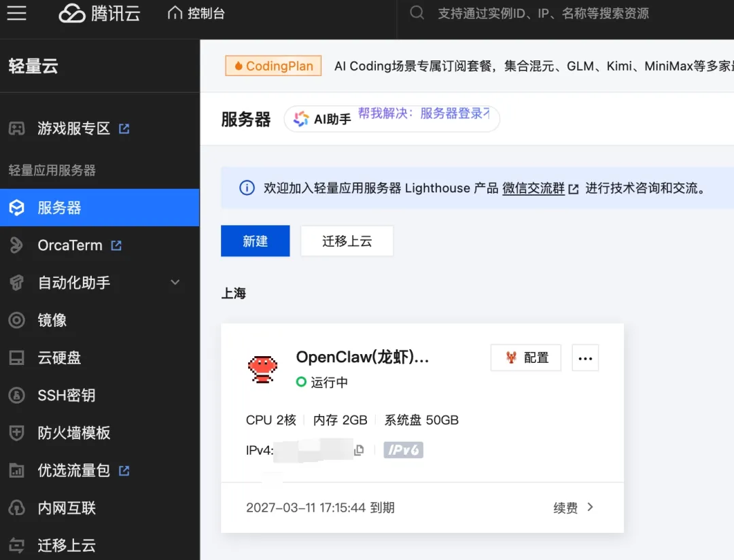Click the 防火墙模板 shield icon

tap(16, 433)
